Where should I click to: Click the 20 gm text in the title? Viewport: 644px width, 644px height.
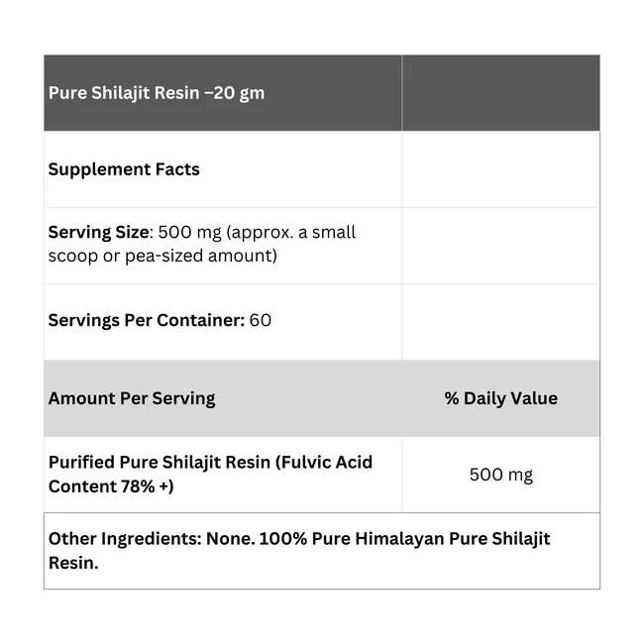coord(239,93)
